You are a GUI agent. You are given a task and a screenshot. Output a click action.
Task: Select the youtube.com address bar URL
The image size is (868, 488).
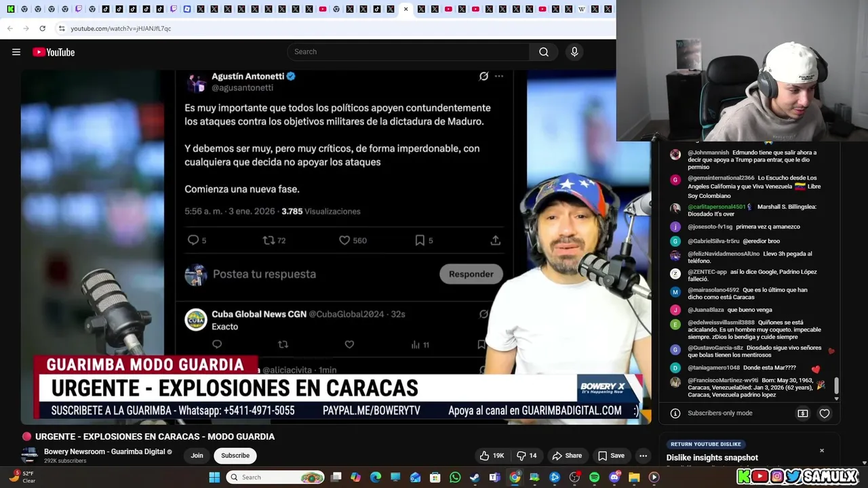(121, 28)
